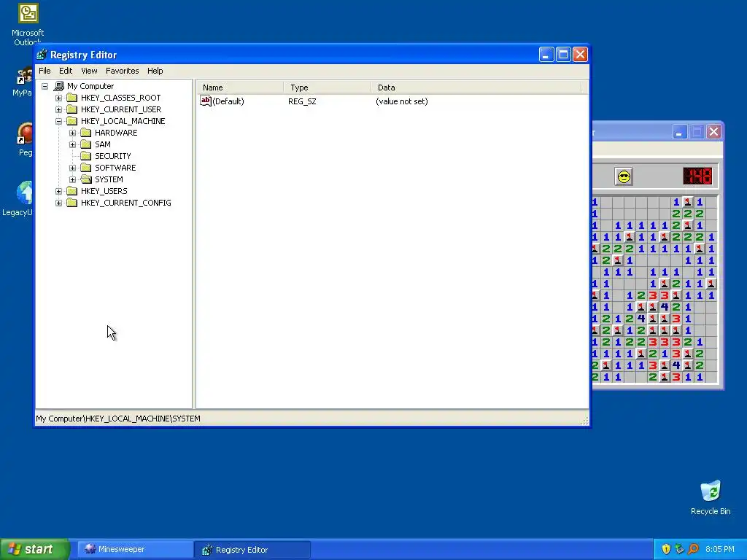This screenshot has height=560, width=747.
Task: Click the HKEY_CURRENT_USER folder icon
Action: pyautogui.click(x=72, y=109)
